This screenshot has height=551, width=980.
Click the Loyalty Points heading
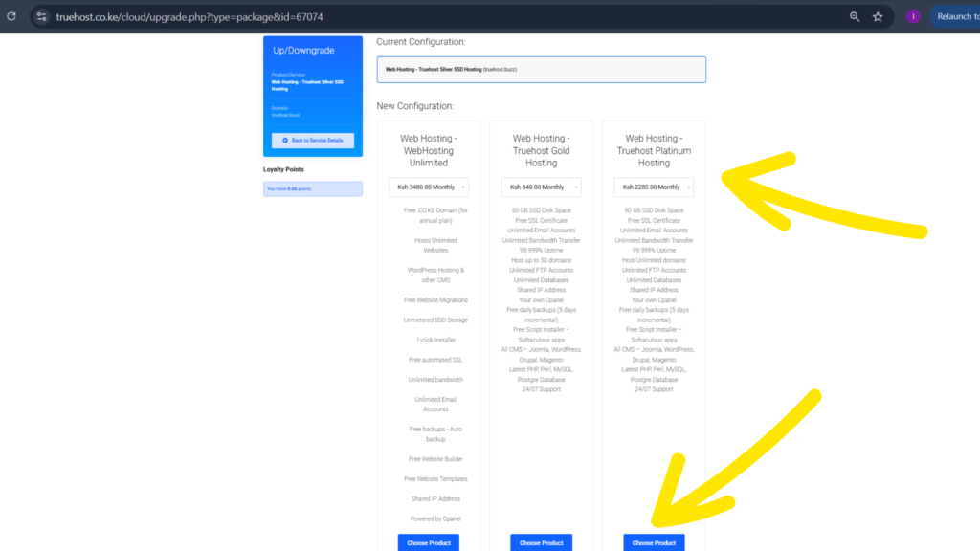[x=283, y=169]
